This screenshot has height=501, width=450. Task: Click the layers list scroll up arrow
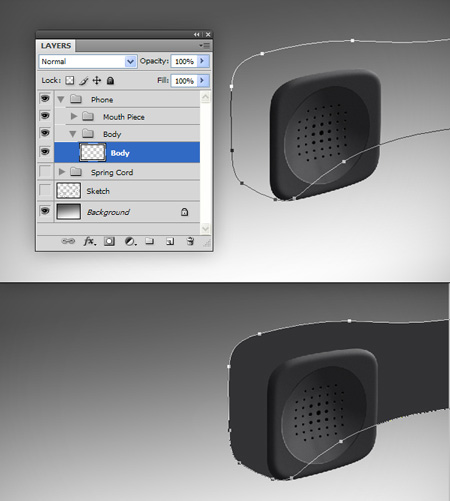pyautogui.click(x=205, y=97)
